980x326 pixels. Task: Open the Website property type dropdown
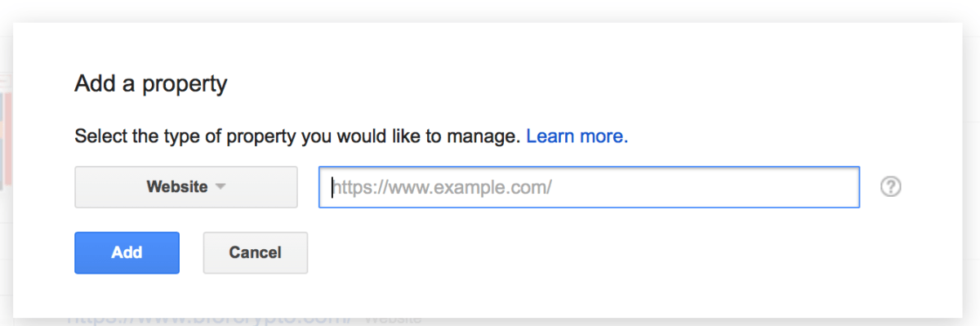coord(186,187)
